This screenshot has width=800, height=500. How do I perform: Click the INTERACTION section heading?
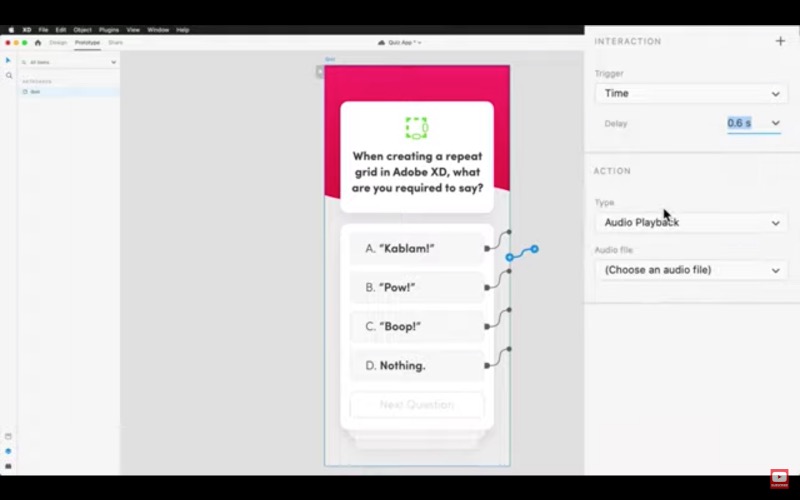point(628,41)
